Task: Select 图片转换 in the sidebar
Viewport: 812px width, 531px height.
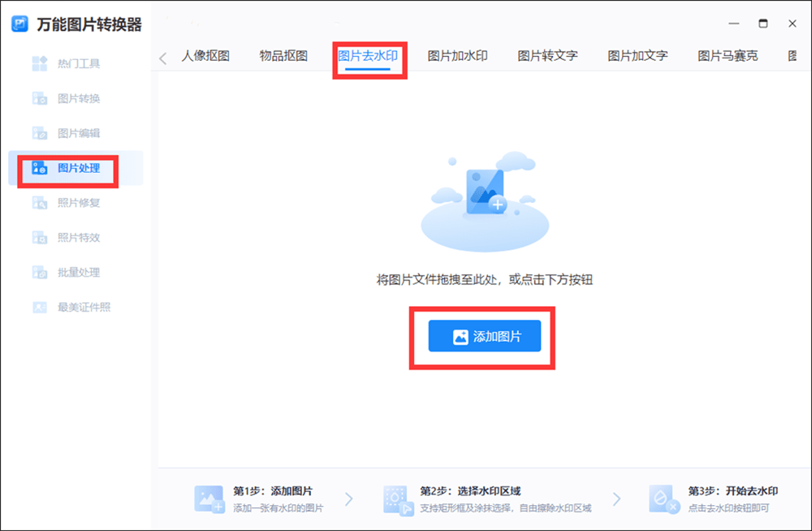Action: [x=79, y=98]
